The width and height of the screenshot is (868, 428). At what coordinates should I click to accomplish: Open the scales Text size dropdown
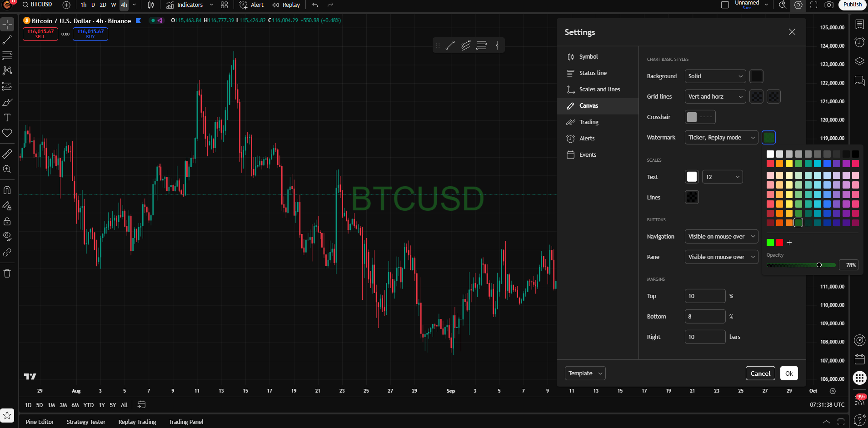coord(723,177)
